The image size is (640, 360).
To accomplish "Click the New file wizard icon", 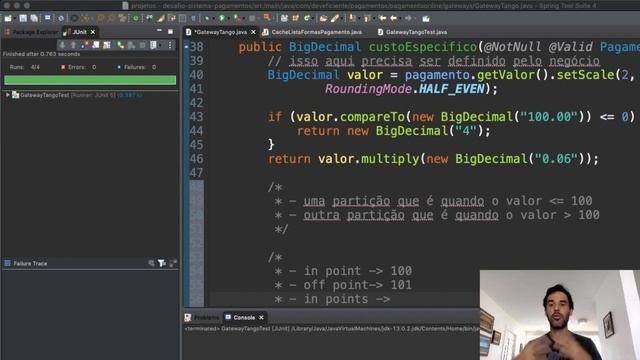I will point(8,18).
